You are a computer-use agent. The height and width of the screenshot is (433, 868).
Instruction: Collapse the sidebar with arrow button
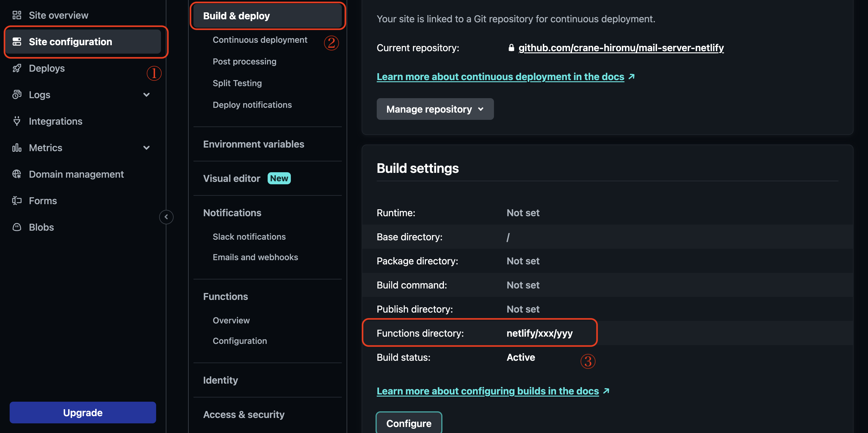coord(166,217)
